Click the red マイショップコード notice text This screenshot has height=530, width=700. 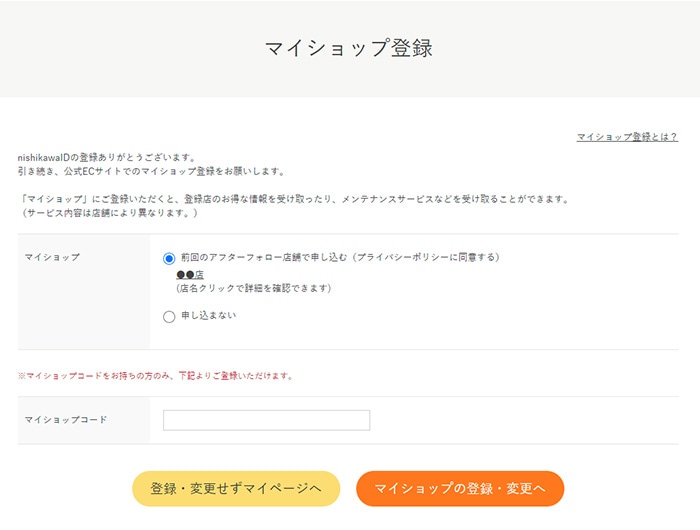155,376
